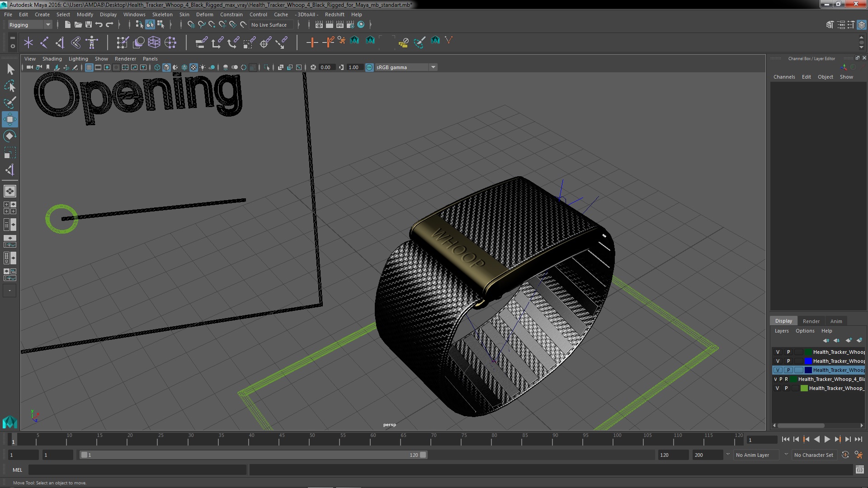Open the Create Joints tool on shelf
The height and width of the screenshot is (488, 868).
click(x=44, y=42)
